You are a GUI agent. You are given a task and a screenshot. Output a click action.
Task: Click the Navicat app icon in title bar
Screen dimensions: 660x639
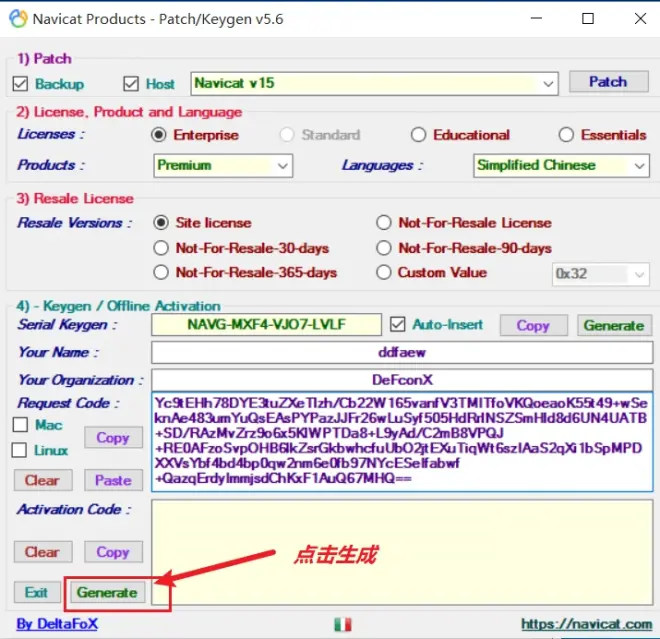(x=19, y=19)
